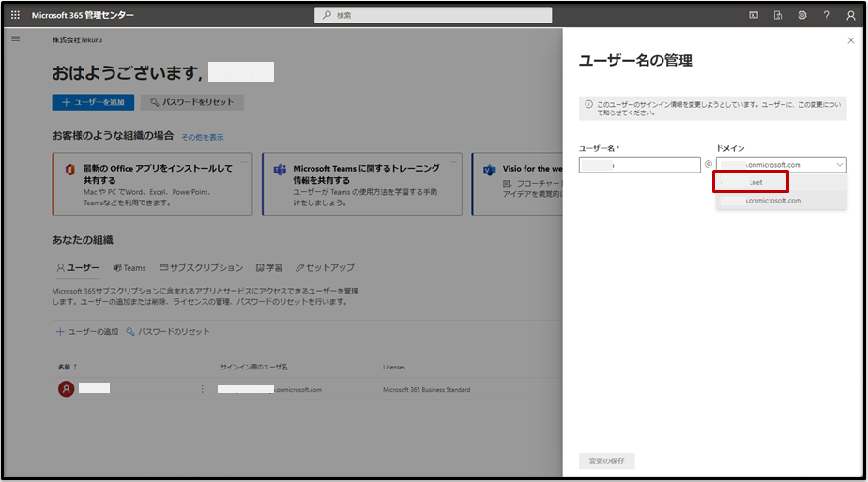The width and height of the screenshot is (868, 482).
Task: Click the パスワードをリセット button
Action: pyautogui.click(x=192, y=102)
